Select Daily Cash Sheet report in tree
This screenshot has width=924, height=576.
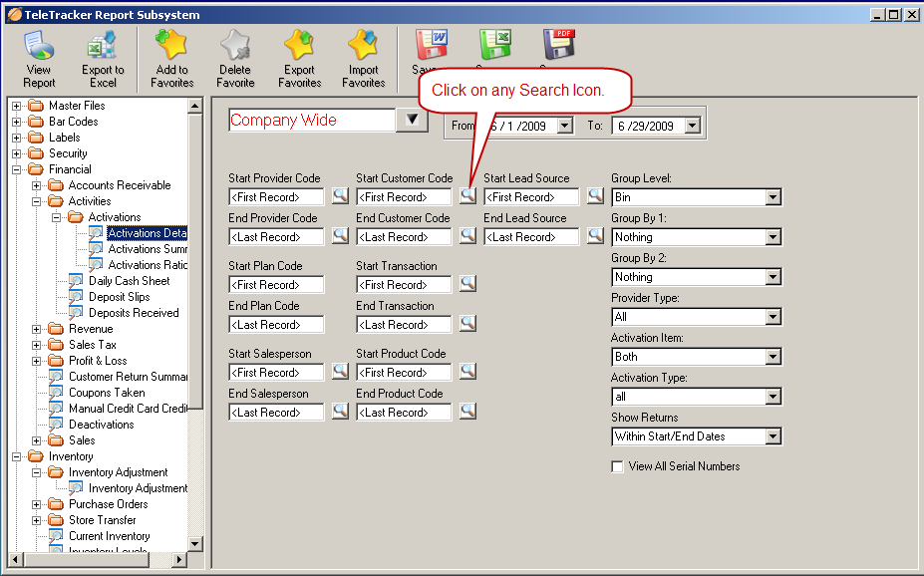point(128,281)
